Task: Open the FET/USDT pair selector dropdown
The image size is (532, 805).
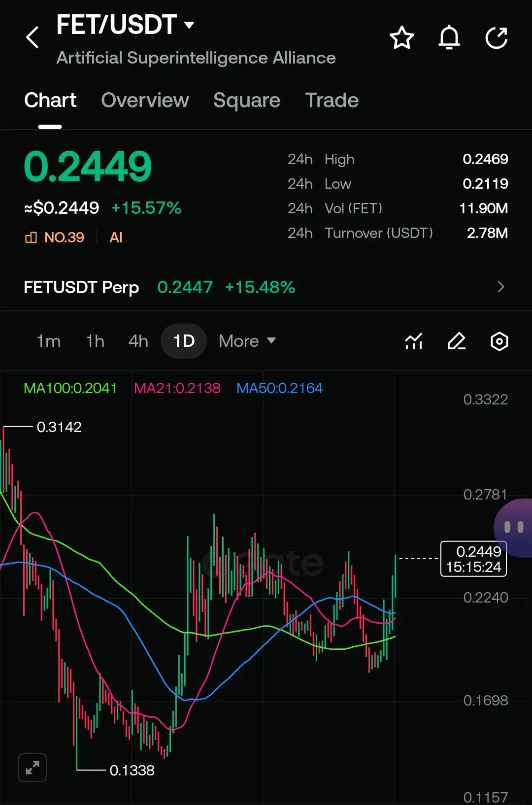Action: pos(126,25)
